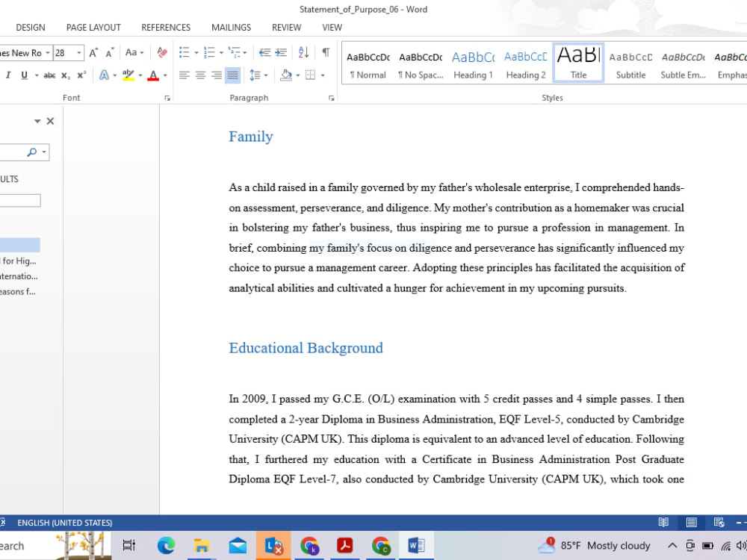
Task: Sort text alphabetically
Action: pyautogui.click(x=303, y=52)
